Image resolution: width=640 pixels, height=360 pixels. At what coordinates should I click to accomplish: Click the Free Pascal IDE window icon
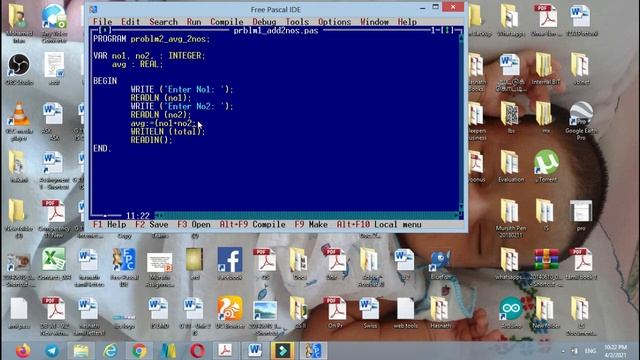click(x=93, y=9)
